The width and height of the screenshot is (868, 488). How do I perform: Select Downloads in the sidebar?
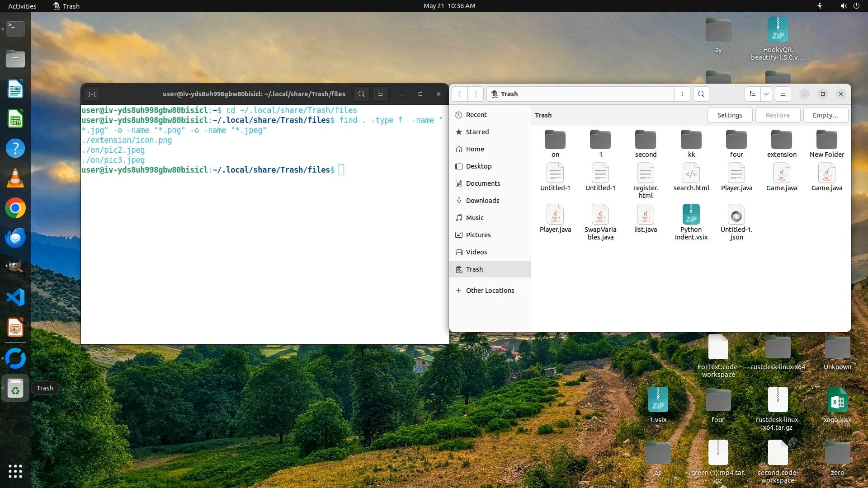482,201
